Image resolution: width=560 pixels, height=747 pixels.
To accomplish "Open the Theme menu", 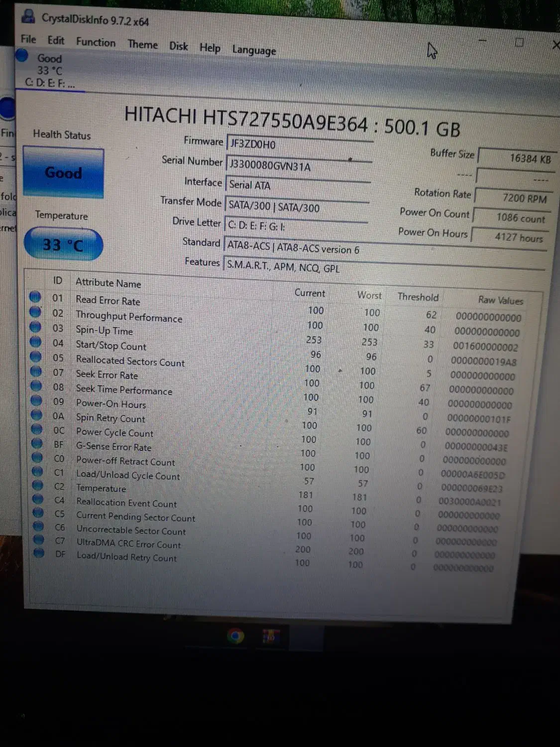I will click(x=142, y=44).
